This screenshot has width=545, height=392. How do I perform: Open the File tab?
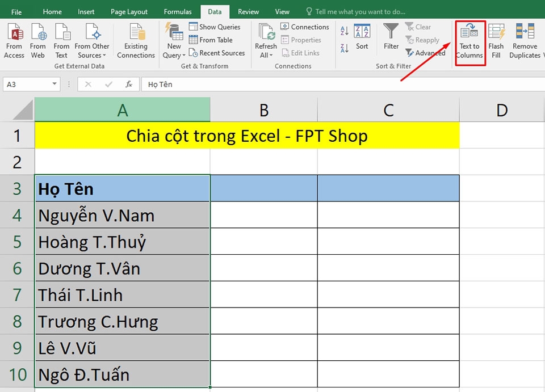point(16,12)
